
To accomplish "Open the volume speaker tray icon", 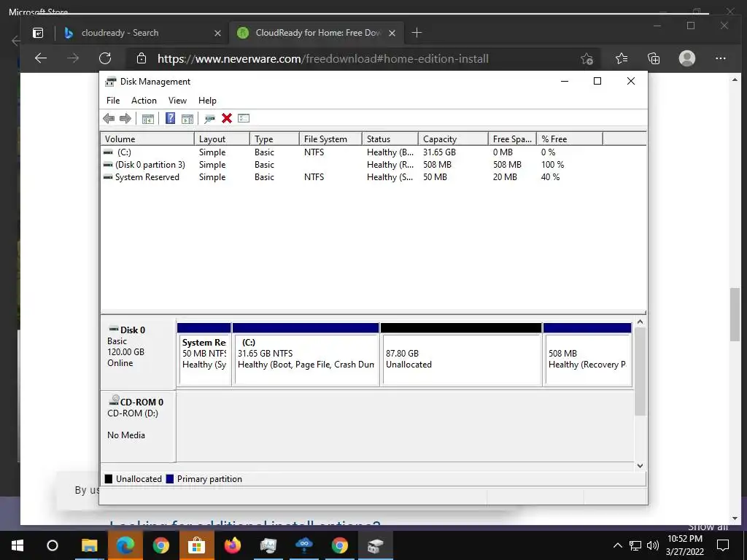I will click(x=653, y=545).
